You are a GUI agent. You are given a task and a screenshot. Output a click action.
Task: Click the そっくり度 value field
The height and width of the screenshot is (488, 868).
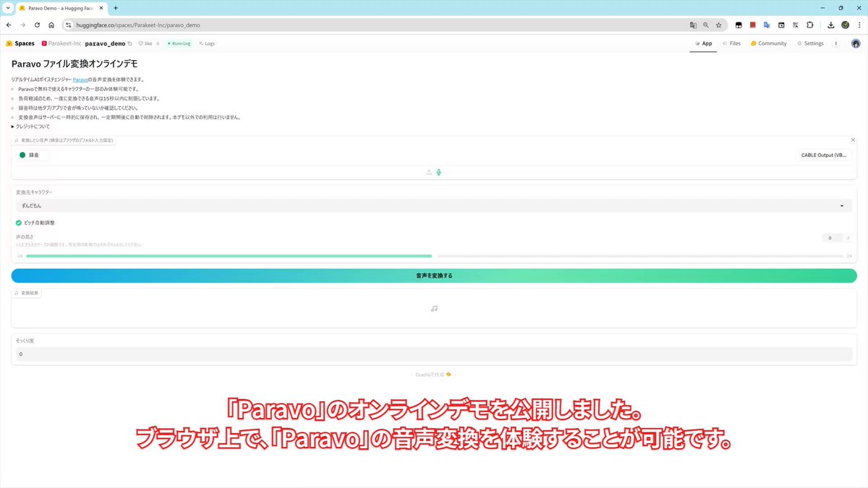(434, 354)
